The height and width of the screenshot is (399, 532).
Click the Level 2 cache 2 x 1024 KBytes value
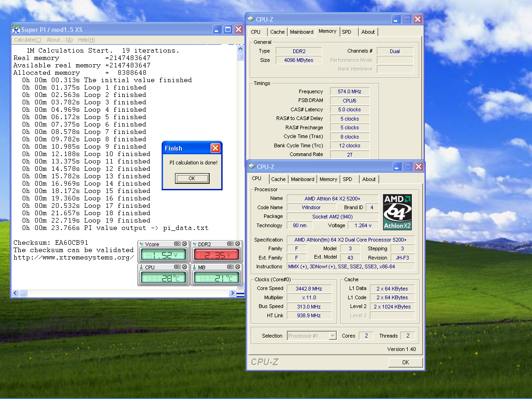(392, 307)
